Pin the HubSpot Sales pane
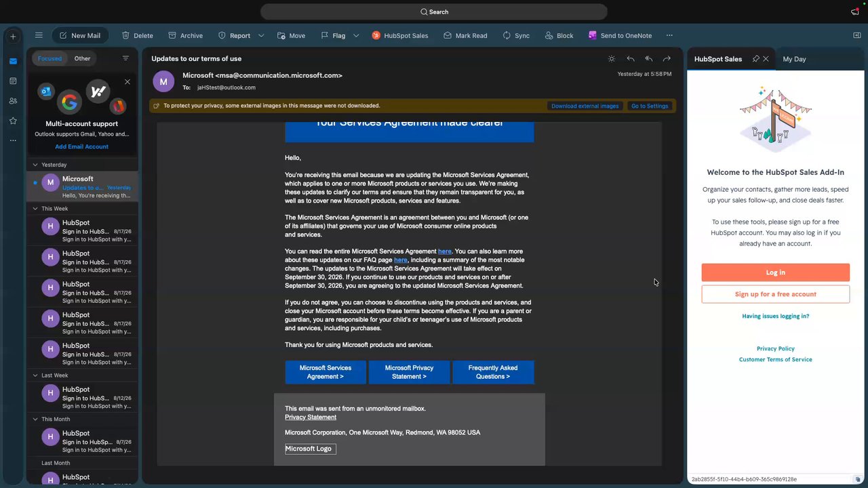This screenshot has height=488, width=868. pos(755,59)
